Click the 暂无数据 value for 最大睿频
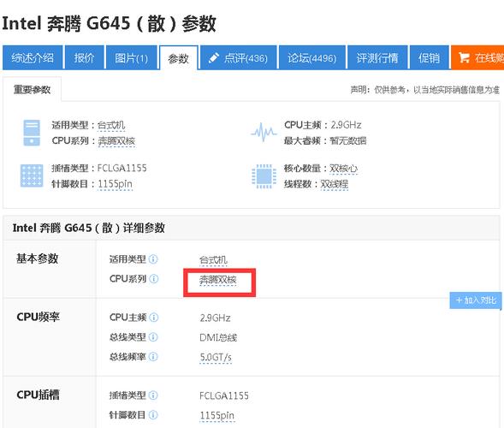The height and width of the screenshot is (428, 504). 348,140
